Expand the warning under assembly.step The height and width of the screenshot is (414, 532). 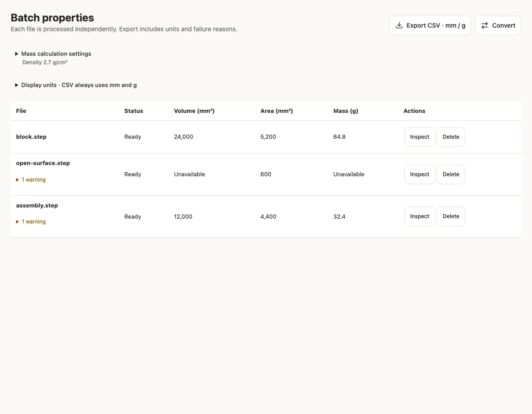[x=31, y=222]
